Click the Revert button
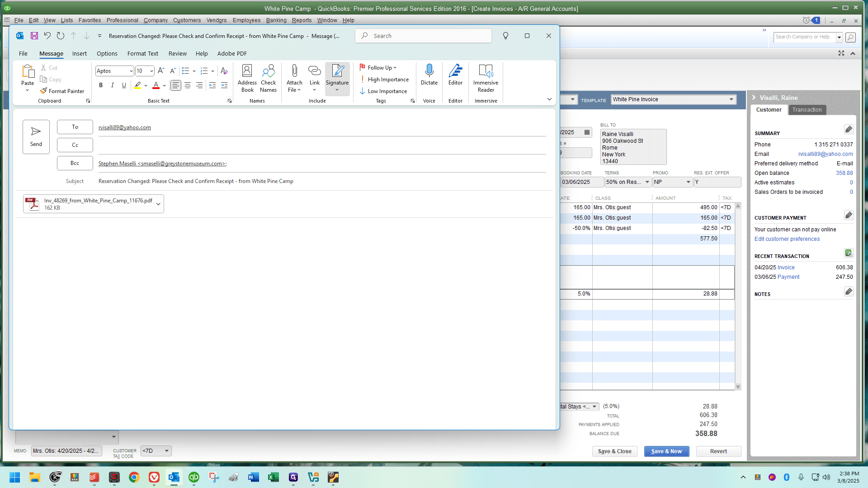This screenshot has height=488, width=868. coord(719,451)
